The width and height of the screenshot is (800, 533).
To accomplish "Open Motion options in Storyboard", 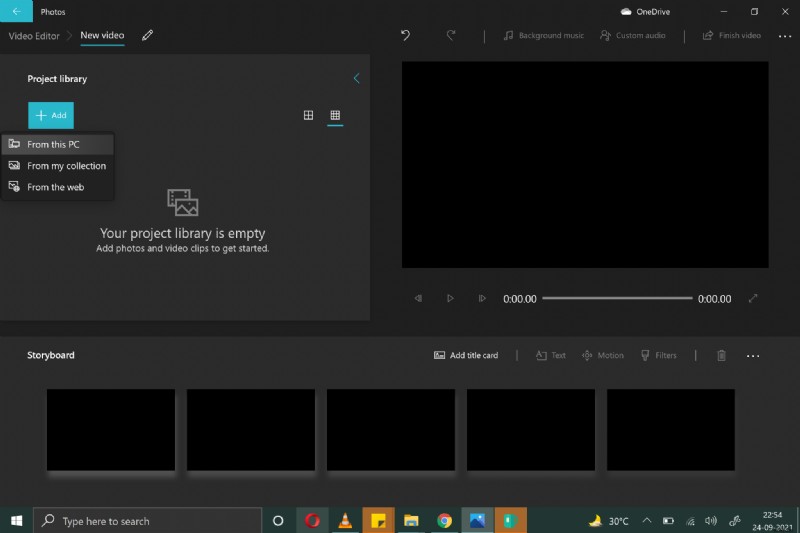I will tap(603, 355).
